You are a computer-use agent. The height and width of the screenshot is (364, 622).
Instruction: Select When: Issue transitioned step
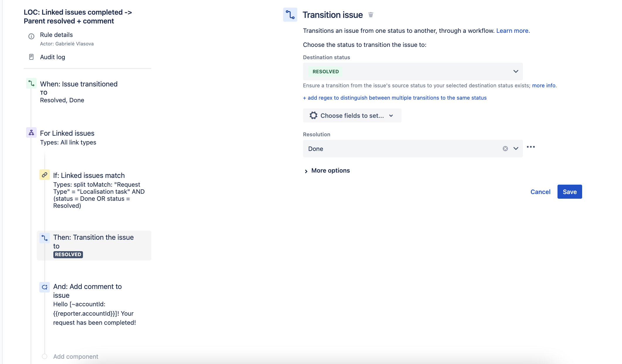click(79, 84)
